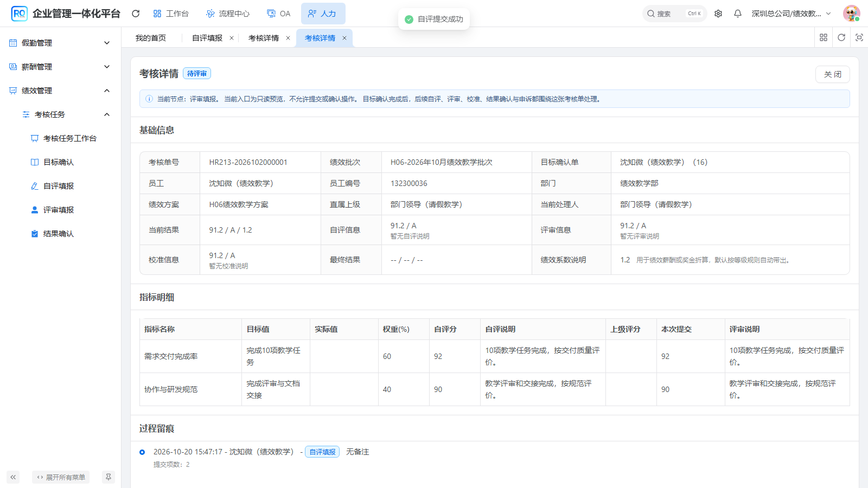Image resolution: width=868 pixels, height=488 pixels.
Task: Click employee number 132300036
Action: [409, 183]
